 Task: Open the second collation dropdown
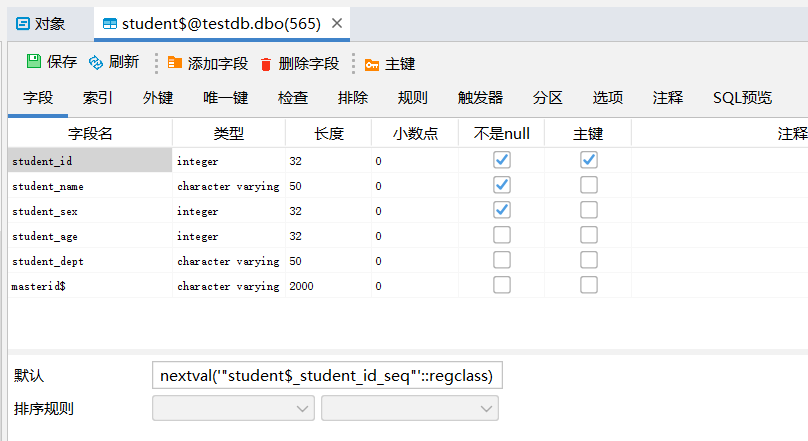410,408
